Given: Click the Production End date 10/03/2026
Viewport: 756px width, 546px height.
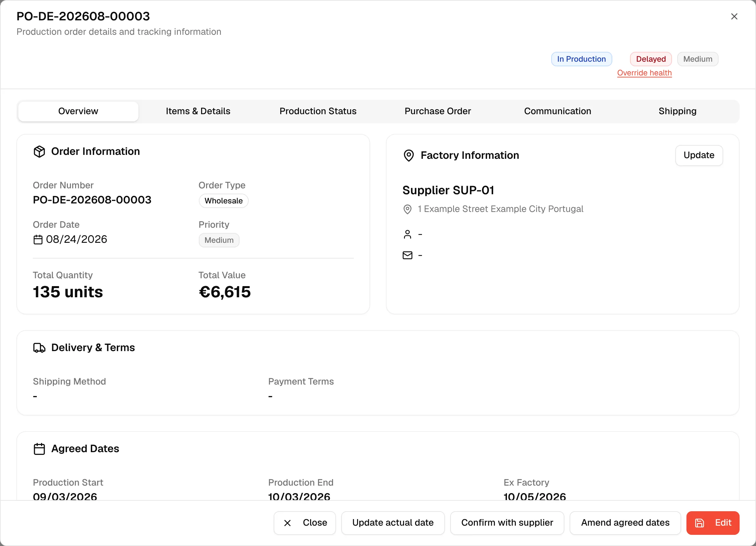Looking at the screenshot, I should point(299,497).
